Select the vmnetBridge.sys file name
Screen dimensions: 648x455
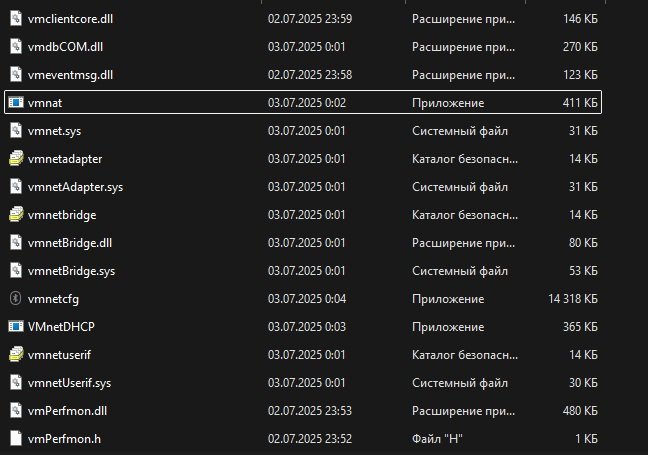[x=72, y=270]
